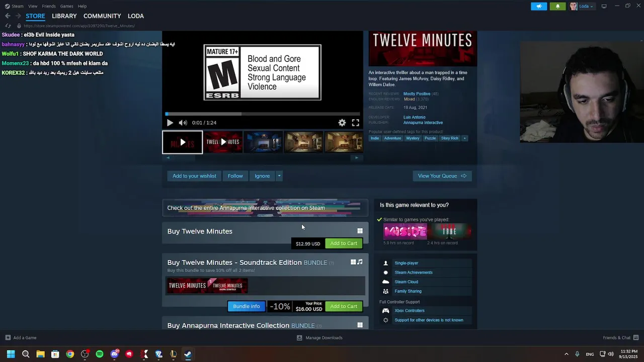This screenshot has width=644, height=362.
Task: Add Twelve Minutes $12.99 to cart
Action: tap(344, 243)
